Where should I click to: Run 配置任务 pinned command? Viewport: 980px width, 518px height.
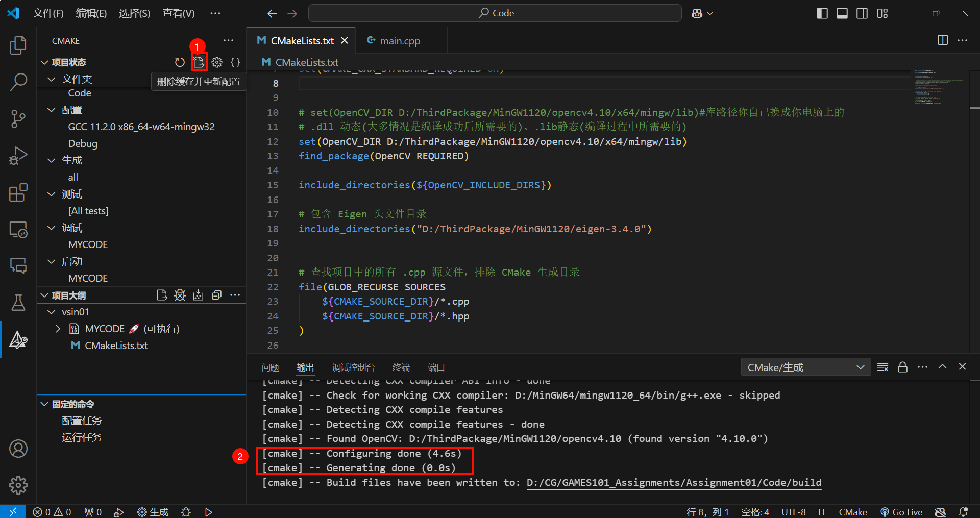pyautogui.click(x=82, y=421)
